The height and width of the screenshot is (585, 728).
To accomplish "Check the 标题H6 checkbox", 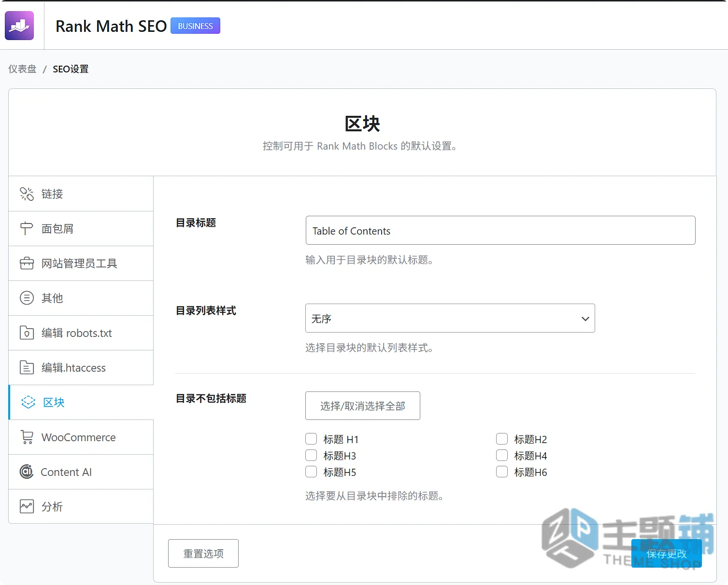I will [x=502, y=472].
